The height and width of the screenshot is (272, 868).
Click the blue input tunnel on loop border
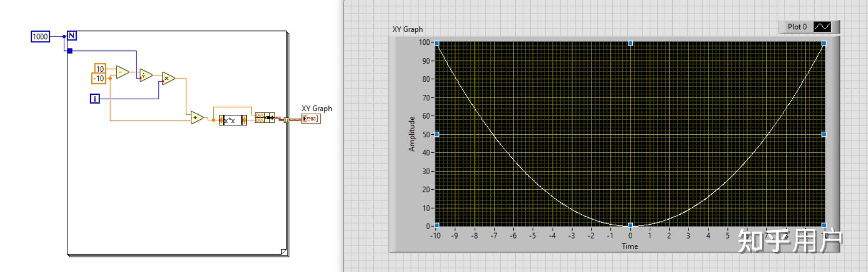(70, 51)
